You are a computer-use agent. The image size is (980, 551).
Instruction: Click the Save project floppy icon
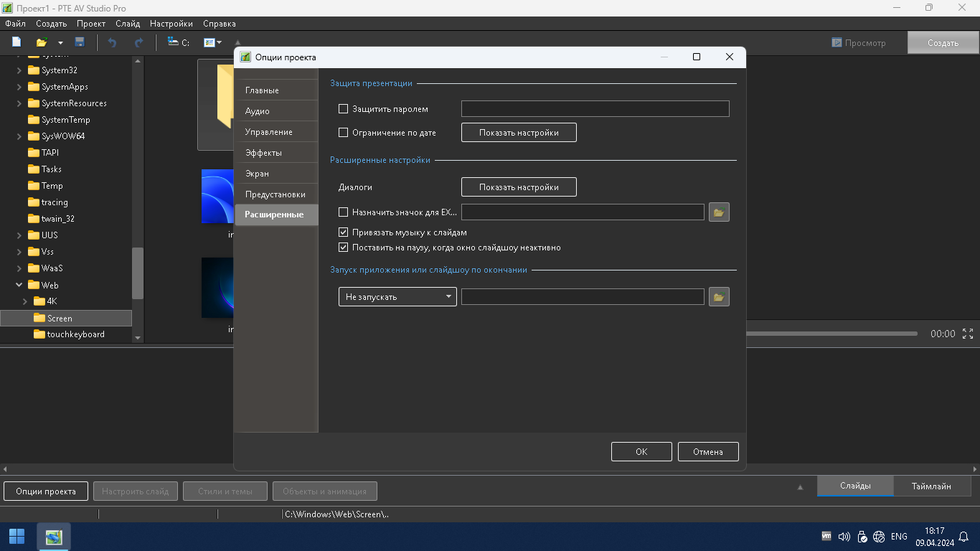[80, 42]
